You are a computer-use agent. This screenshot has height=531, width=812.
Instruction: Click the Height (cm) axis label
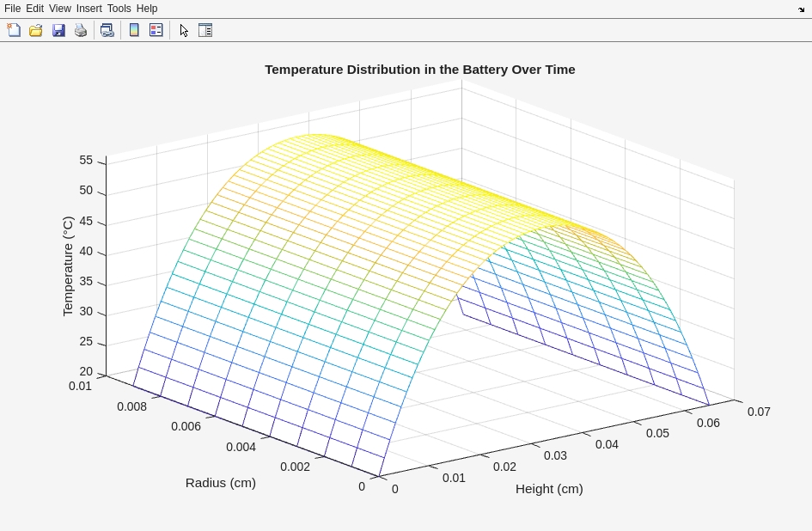549,489
